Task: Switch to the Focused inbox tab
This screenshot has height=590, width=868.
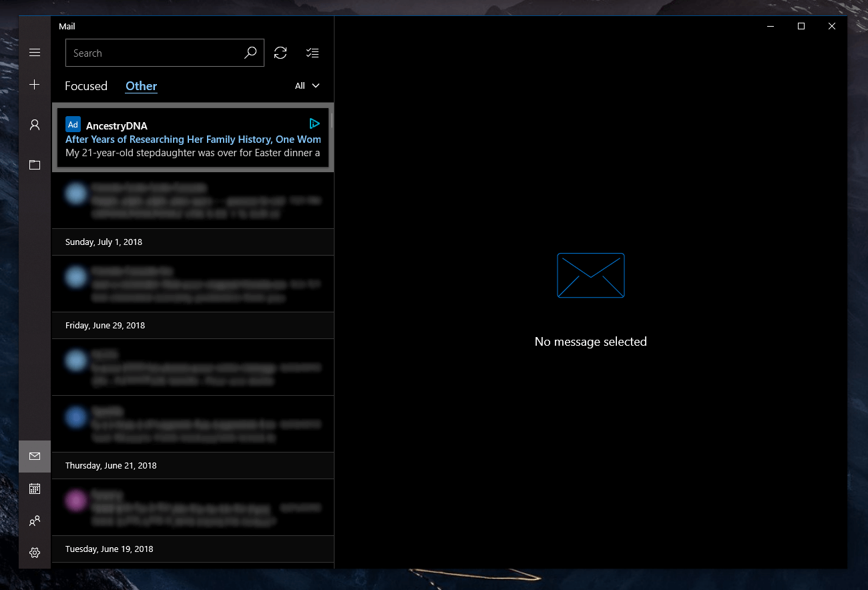Action: [86, 86]
